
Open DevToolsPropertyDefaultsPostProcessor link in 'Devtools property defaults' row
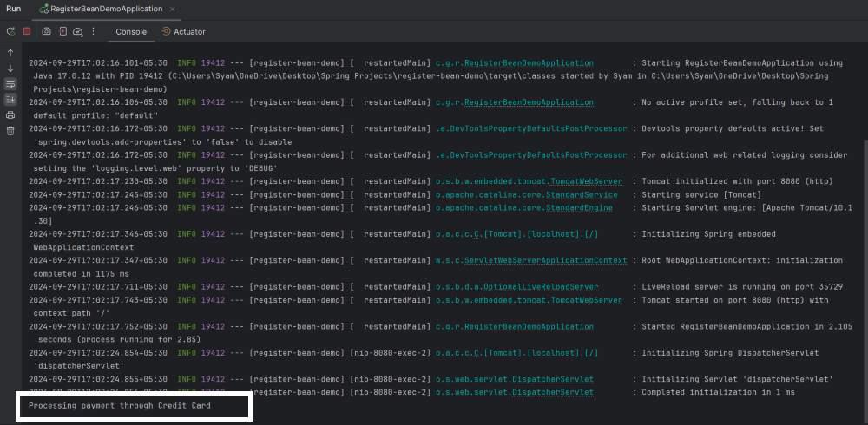tap(531, 129)
